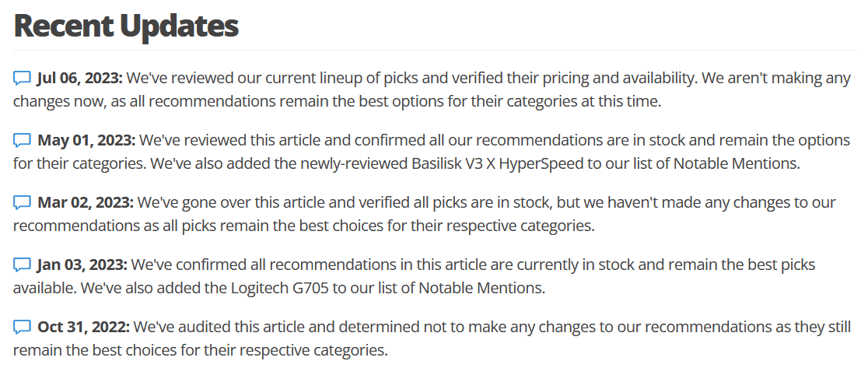Click the Basilisk V3 X HyperSpeed mention
This screenshot has width=868, height=382.
point(498,164)
